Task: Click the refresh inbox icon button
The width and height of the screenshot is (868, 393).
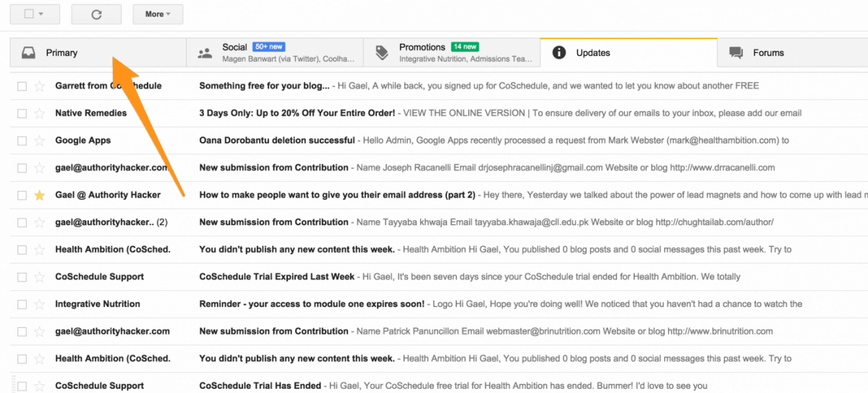Action: tap(96, 14)
